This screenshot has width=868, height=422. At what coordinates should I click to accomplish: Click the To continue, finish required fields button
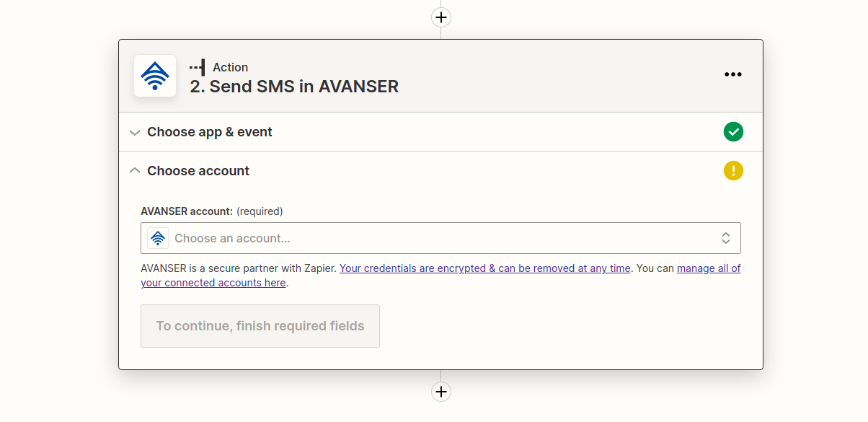coord(260,326)
